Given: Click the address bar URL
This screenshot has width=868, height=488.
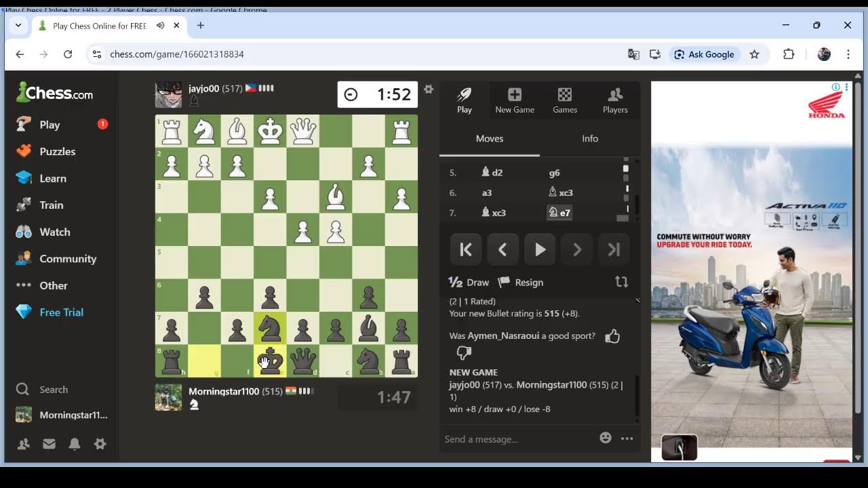Looking at the screenshot, I should tap(177, 54).
